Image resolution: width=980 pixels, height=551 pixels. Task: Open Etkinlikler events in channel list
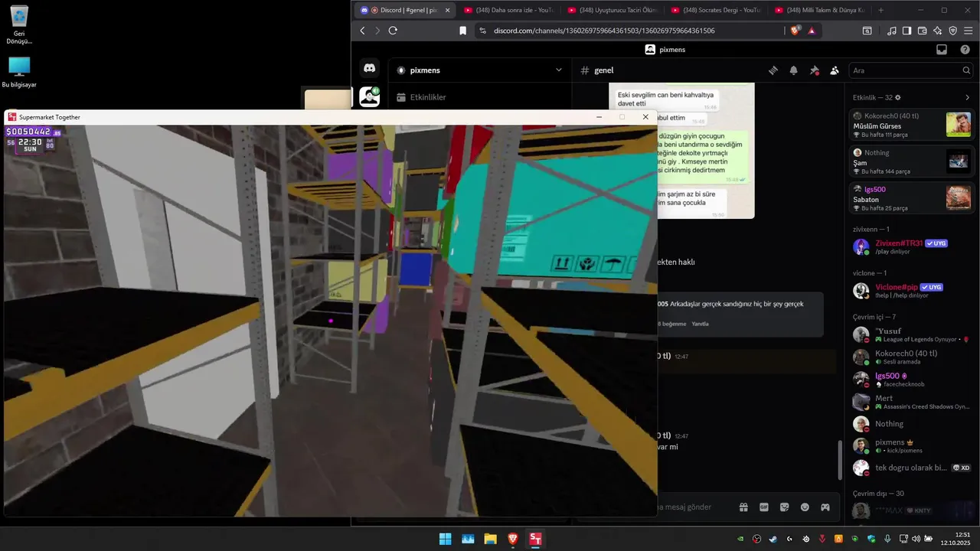480,97
